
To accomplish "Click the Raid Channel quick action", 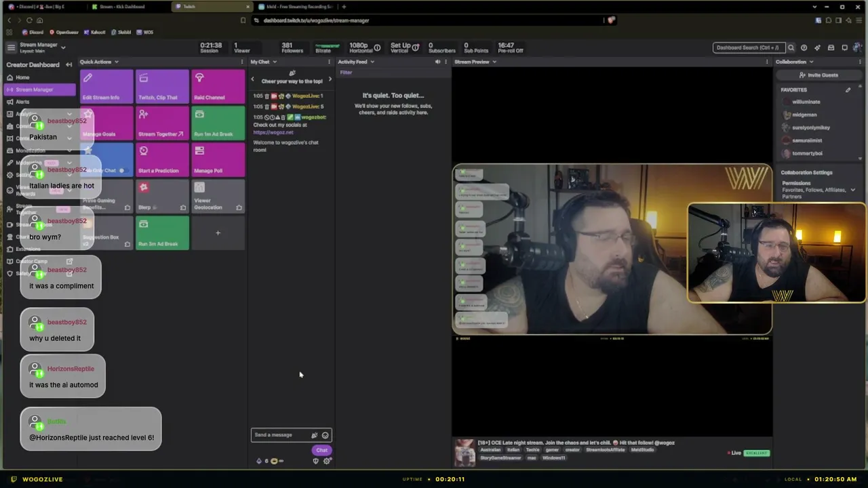I will (x=218, y=87).
